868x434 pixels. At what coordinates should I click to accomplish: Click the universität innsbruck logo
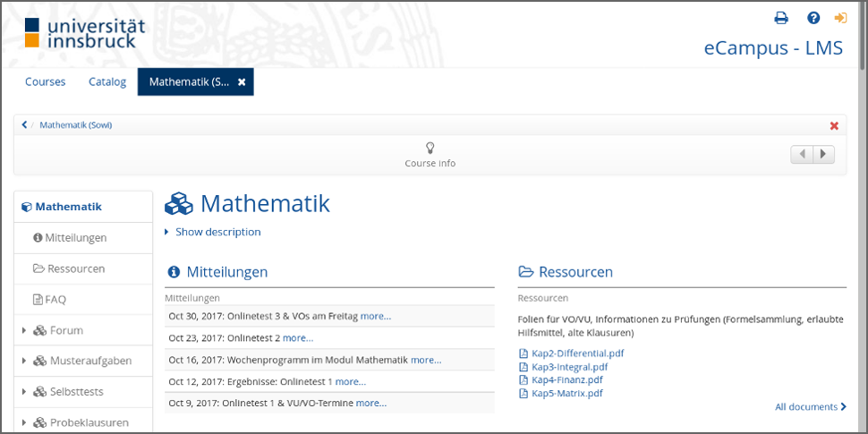(85, 32)
